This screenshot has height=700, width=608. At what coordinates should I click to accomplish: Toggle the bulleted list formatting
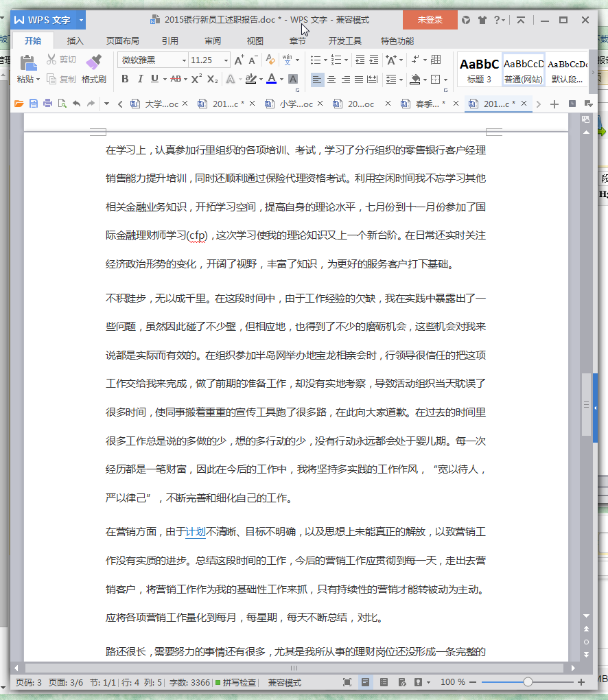316,59
